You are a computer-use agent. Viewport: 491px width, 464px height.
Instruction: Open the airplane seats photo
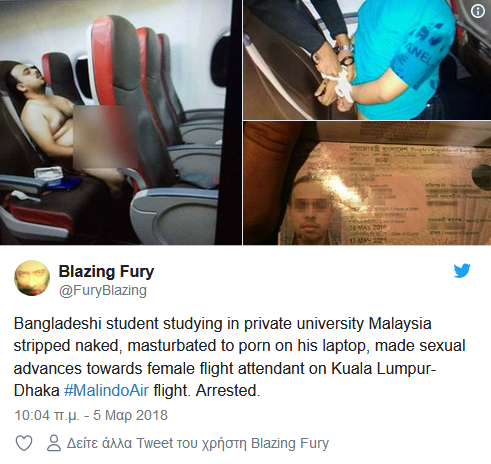click(121, 122)
